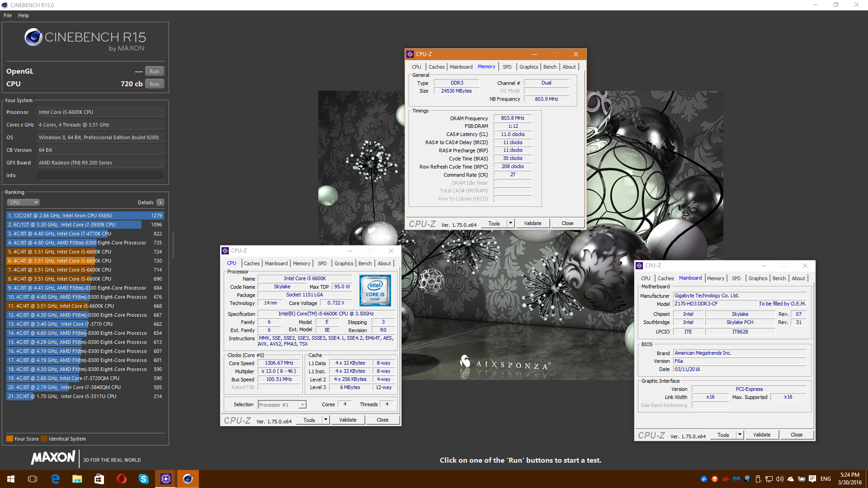Open the volume control in system tray

(x=780, y=479)
